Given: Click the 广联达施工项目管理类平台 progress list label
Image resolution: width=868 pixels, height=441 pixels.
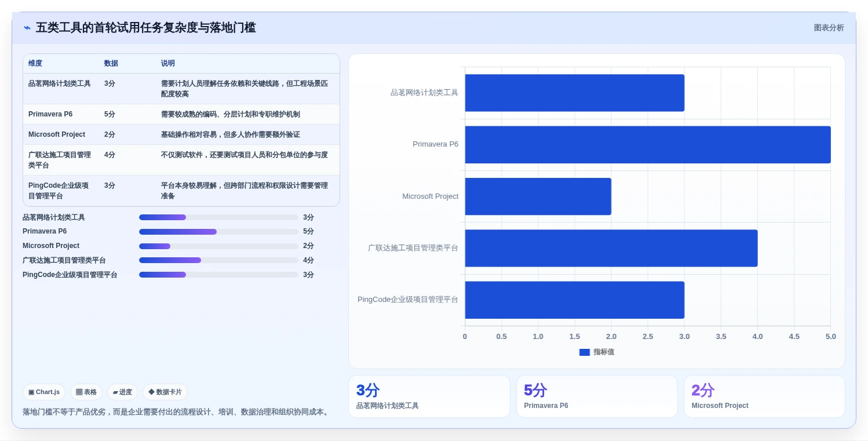Looking at the screenshot, I should pos(64,260).
